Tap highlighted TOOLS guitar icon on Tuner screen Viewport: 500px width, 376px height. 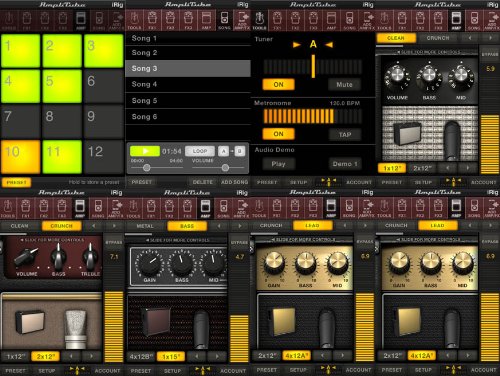click(260, 20)
